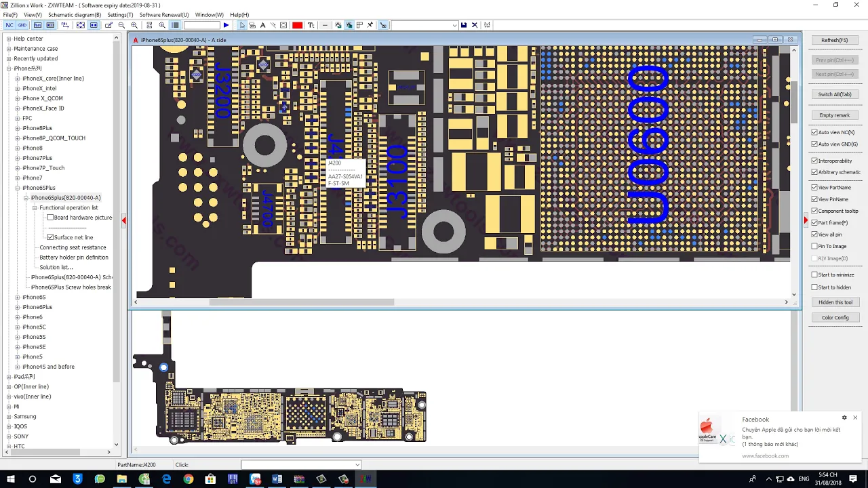Toggle Interoperability checkbox
The height and width of the screenshot is (488, 868).
pyautogui.click(x=814, y=161)
